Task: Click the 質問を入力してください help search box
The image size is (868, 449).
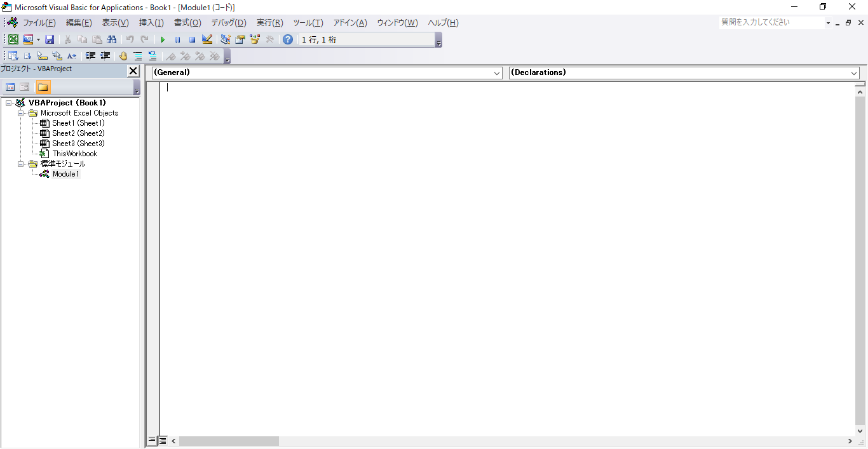Action: click(x=771, y=22)
